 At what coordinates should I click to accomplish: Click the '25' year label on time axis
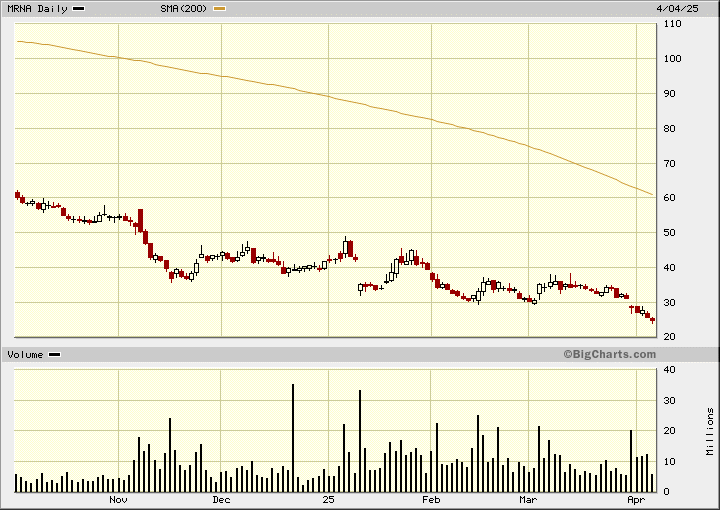point(328,499)
